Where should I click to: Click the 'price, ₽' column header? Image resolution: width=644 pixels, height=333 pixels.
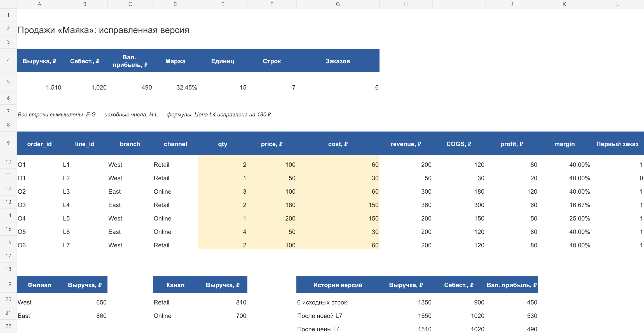[x=272, y=144]
